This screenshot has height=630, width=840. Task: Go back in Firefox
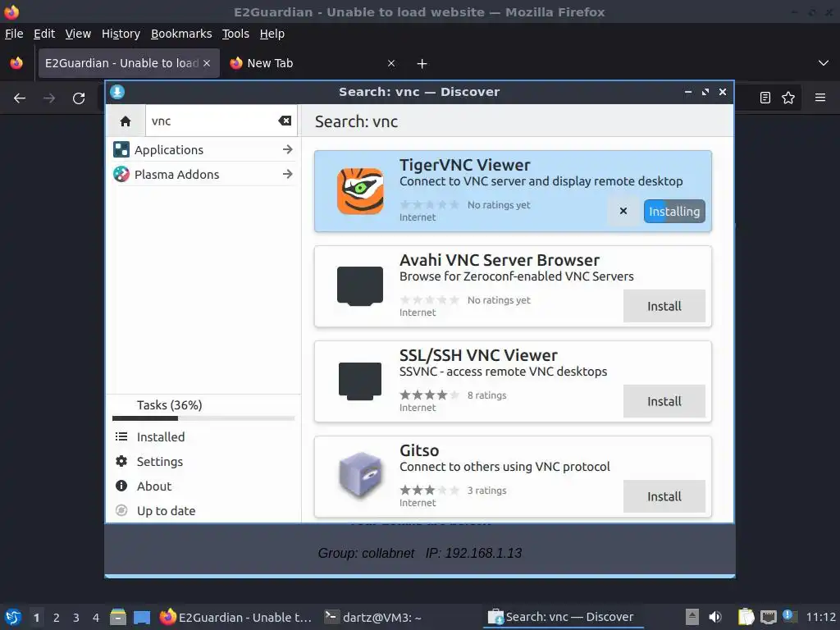(20, 98)
